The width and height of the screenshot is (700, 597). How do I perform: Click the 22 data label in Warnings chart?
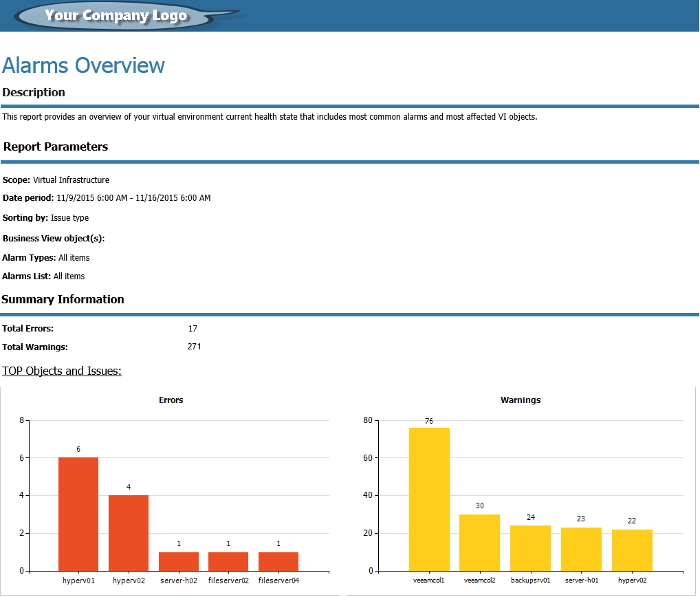(x=632, y=521)
